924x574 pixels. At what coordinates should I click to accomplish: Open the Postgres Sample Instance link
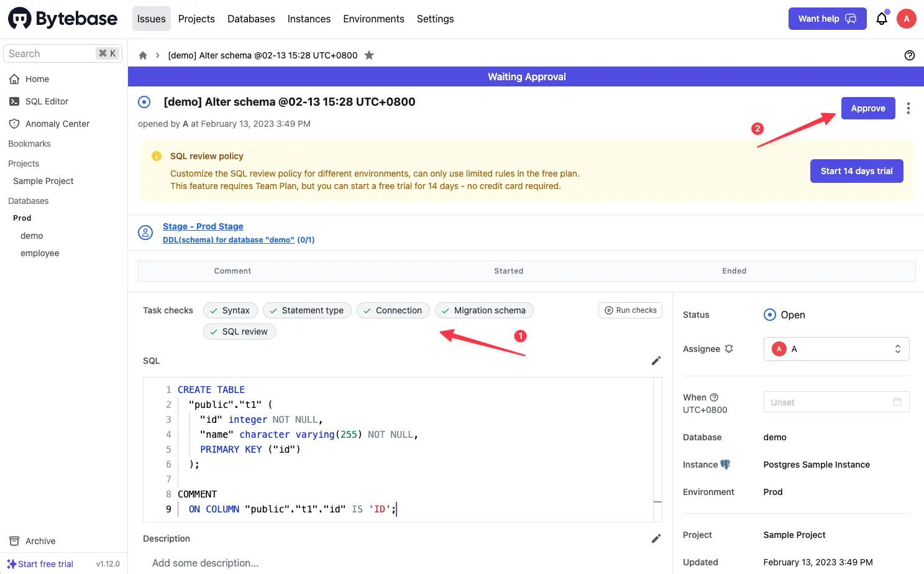[x=817, y=465]
